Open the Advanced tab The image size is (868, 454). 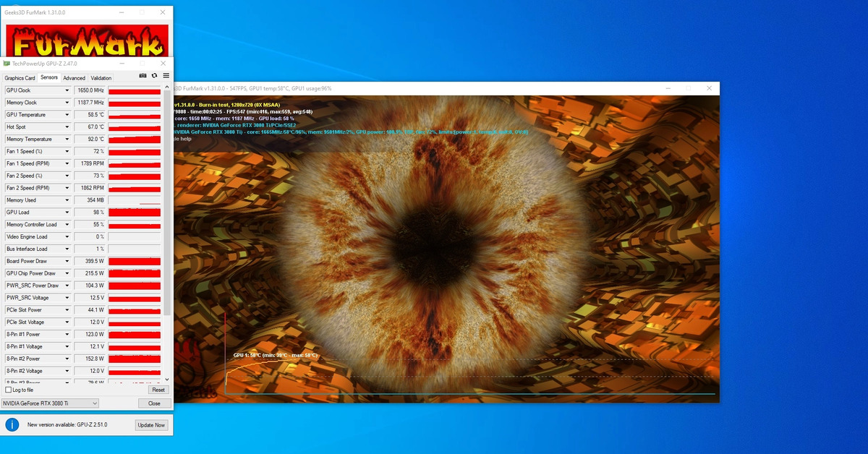[74, 78]
